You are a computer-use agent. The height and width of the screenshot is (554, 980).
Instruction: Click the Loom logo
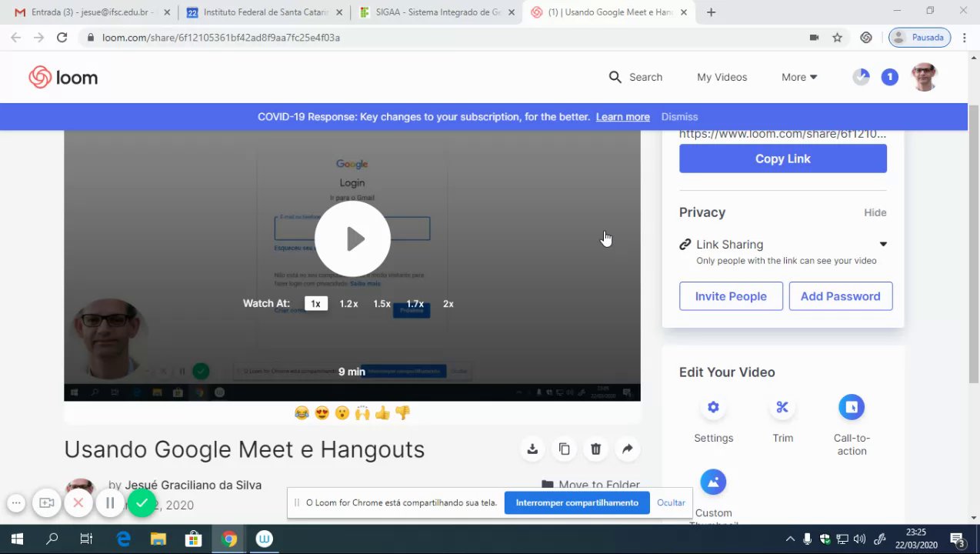tap(63, 77)
